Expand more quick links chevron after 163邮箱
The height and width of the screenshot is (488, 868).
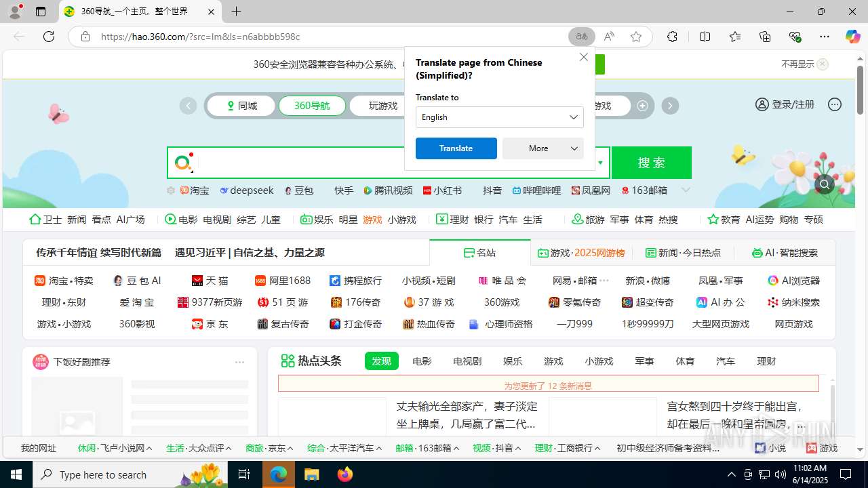pos(686,190)
